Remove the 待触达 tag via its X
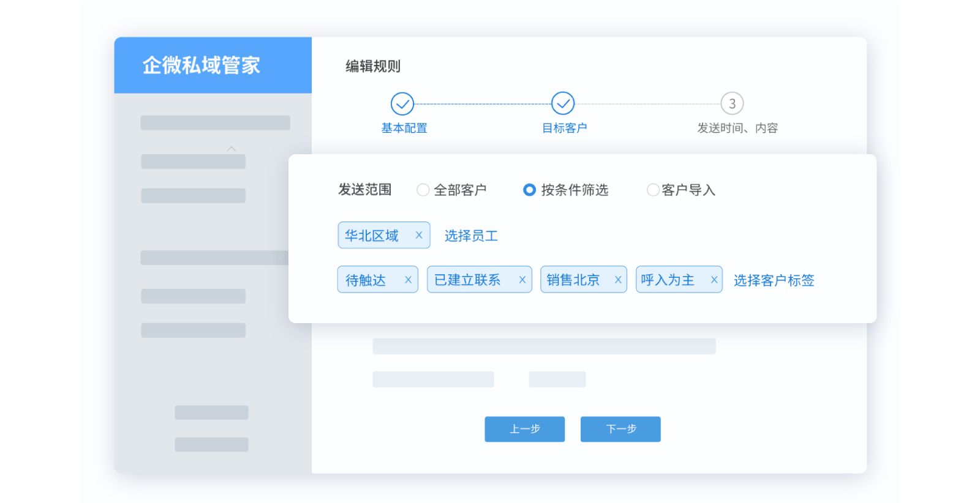Screen dimensions: 980x503 tap(408, 280)
